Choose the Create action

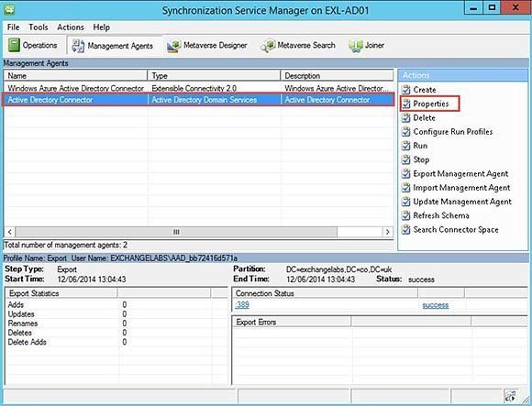[425, 90]
